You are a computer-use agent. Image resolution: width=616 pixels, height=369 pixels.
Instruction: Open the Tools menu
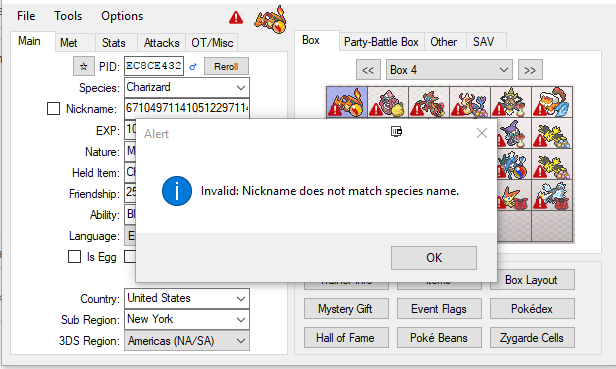68,16
